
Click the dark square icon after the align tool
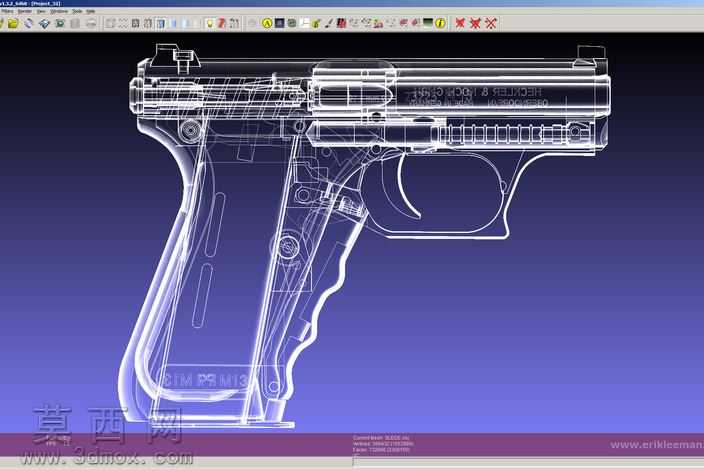pyautogui.click(x=279, y=23)
